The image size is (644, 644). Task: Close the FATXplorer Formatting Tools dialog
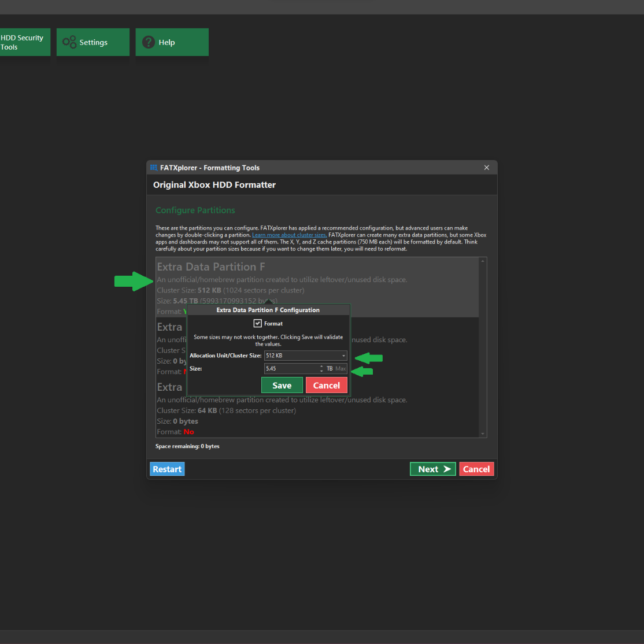487,168
